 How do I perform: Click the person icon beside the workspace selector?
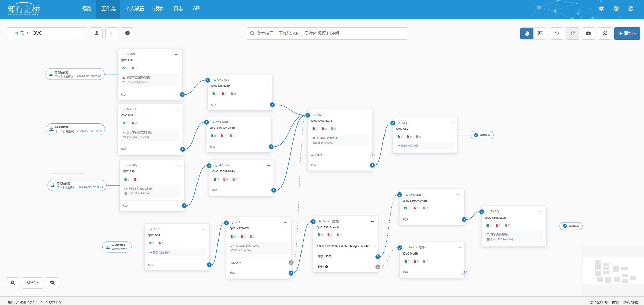pos(96,33)
